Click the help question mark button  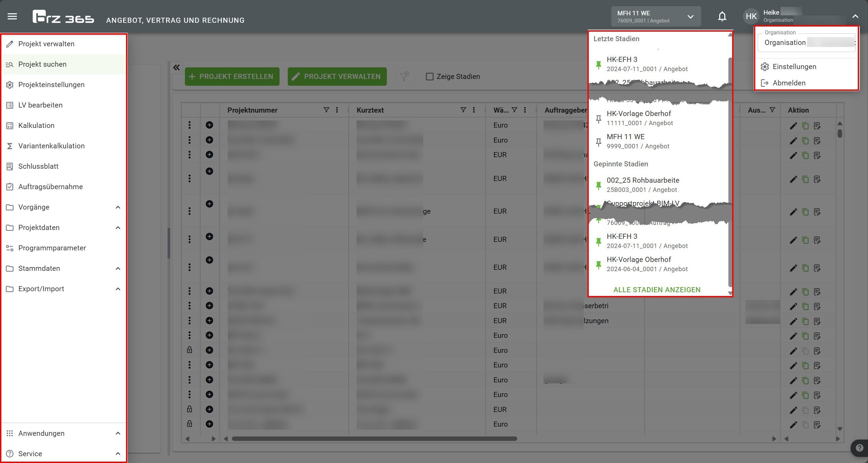pos(859,448)
